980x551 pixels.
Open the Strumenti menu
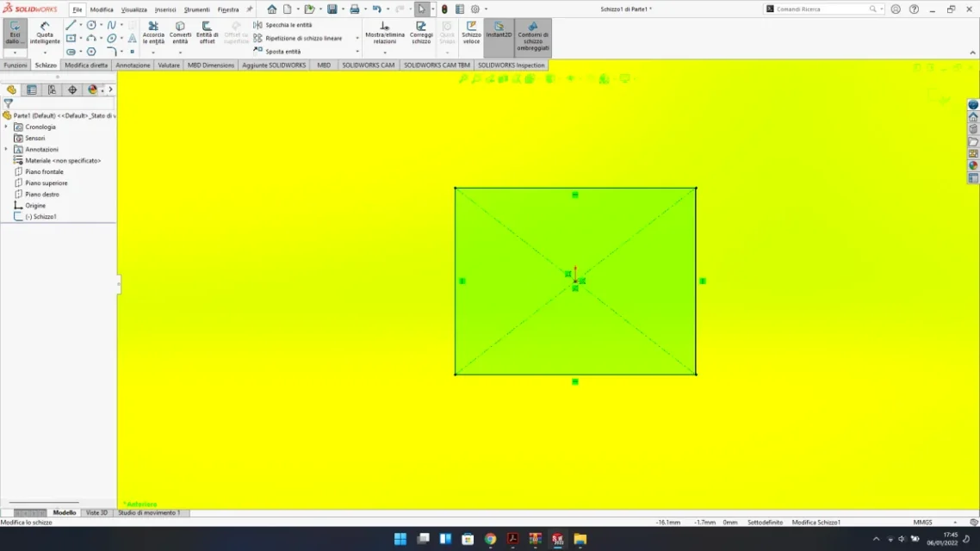click(196, 9)
